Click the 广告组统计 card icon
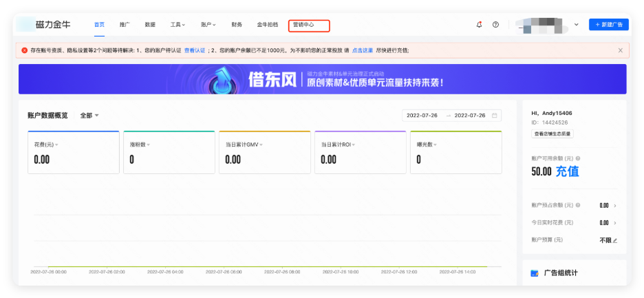The image size is (644, 298). pyautogui.click(x=535, y=273)
